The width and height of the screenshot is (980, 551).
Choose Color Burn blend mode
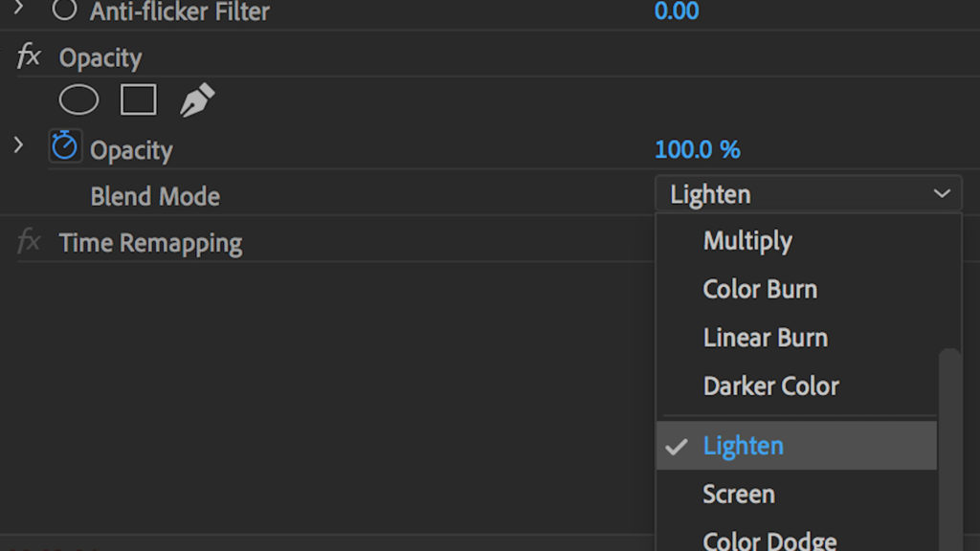(x=760, y=289)
